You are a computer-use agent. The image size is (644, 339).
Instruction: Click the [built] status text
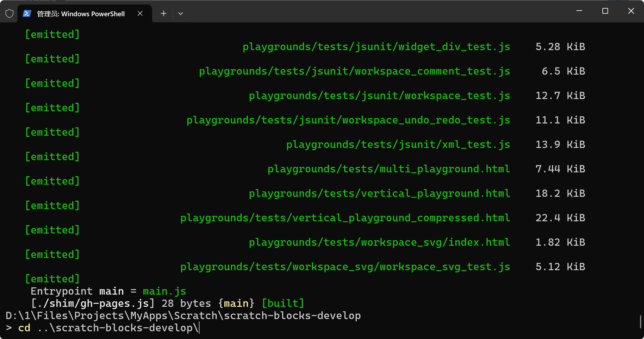pos(283,303)
